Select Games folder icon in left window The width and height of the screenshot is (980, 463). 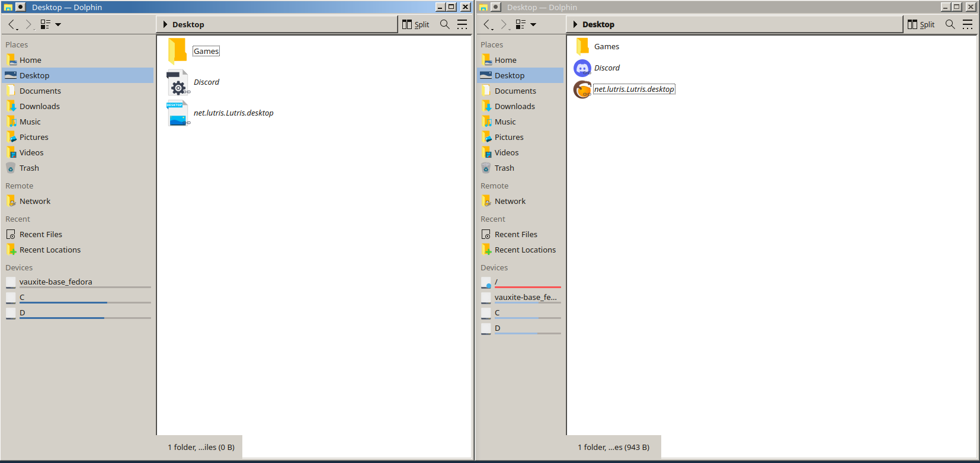click(x=177, y=51)
